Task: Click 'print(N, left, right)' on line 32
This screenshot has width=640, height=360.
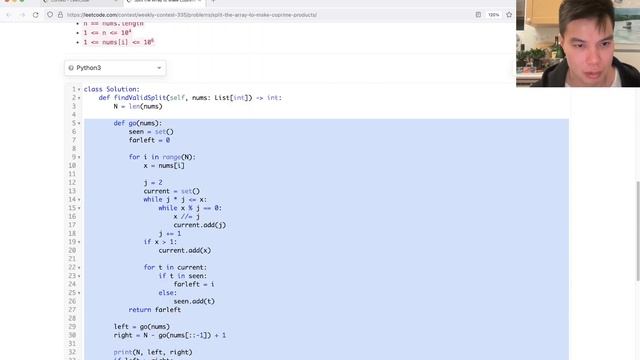Action: click(153, 352)
